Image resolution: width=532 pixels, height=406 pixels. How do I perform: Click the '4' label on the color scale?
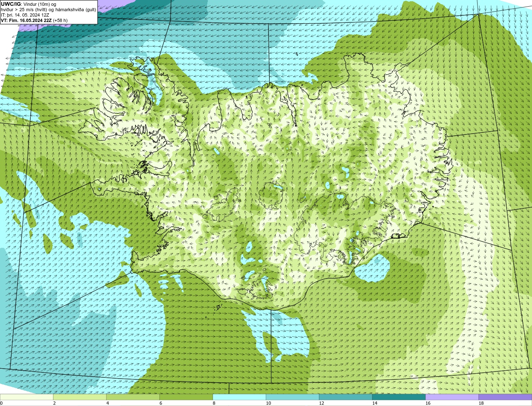108,403
